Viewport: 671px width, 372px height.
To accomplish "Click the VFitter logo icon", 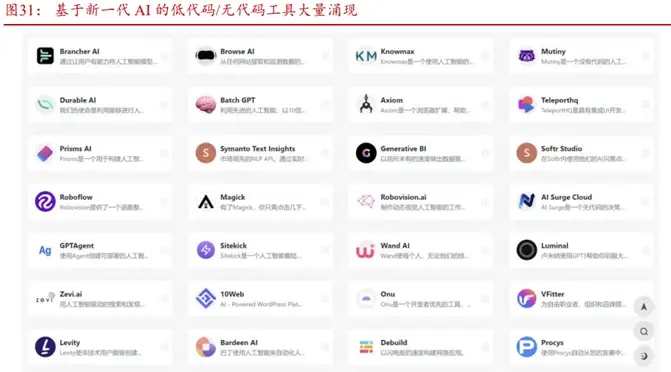I will (526, 298).
